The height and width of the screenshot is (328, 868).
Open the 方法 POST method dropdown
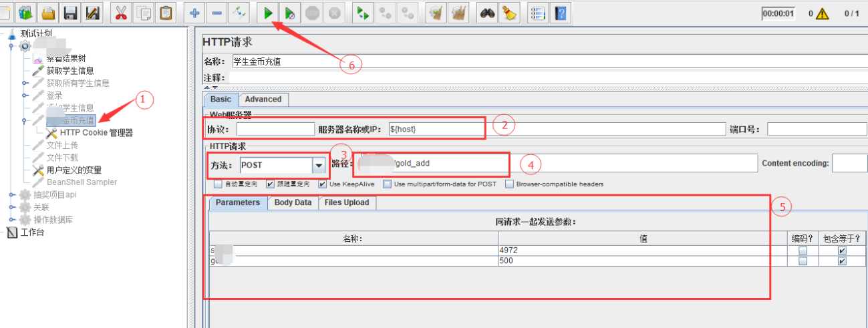pyautogui.click(x=319, y=165)
